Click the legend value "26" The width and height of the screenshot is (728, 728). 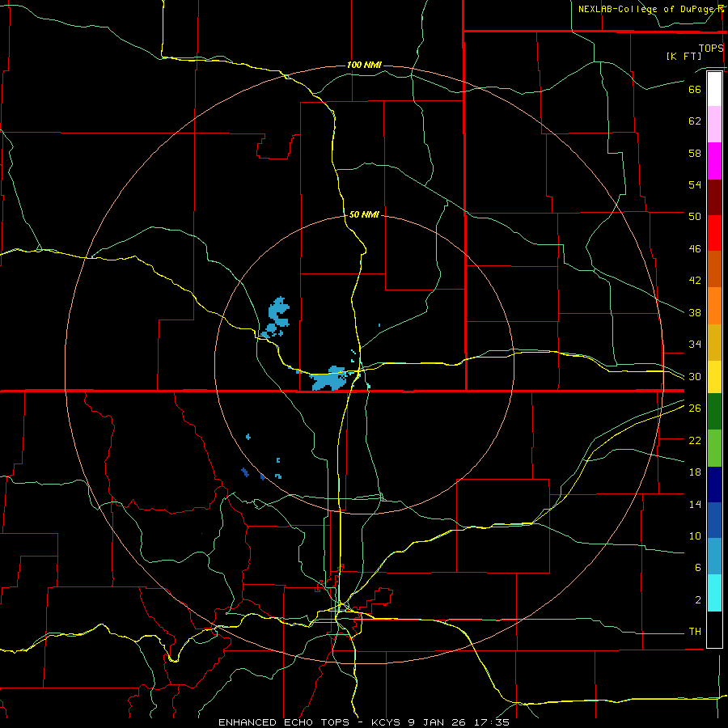pos(695,408)
